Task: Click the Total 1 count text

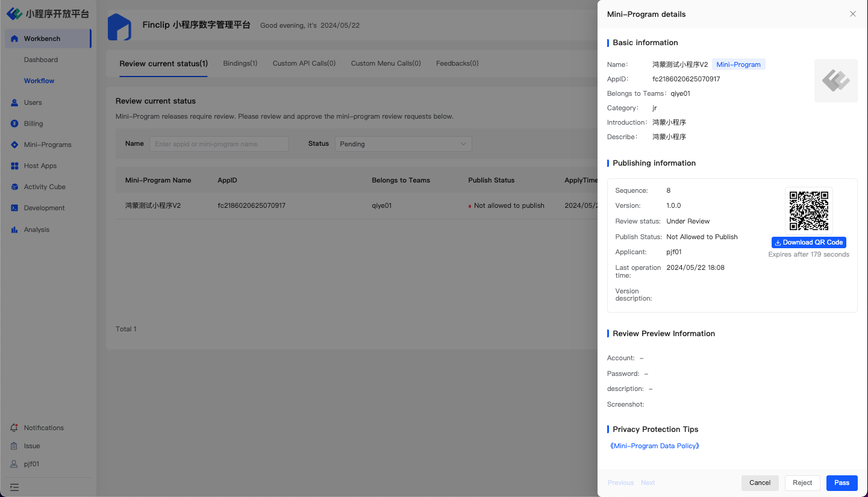Action: [x=126, y=329]
